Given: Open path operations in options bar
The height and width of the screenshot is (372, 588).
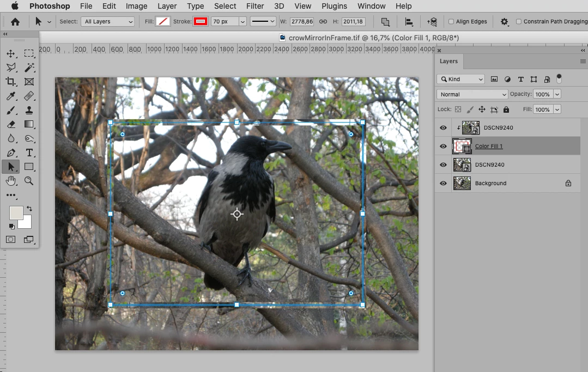Looking at the screenshot, I should (385, 22).
